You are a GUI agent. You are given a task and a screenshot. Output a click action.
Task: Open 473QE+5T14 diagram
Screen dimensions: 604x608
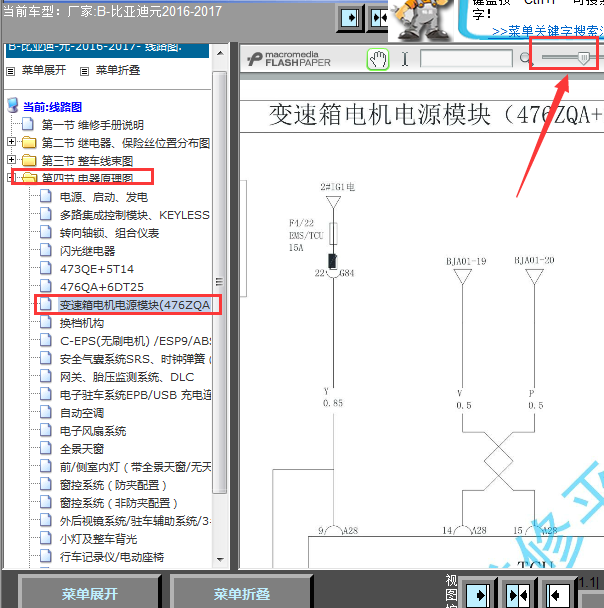coord(97,269)
